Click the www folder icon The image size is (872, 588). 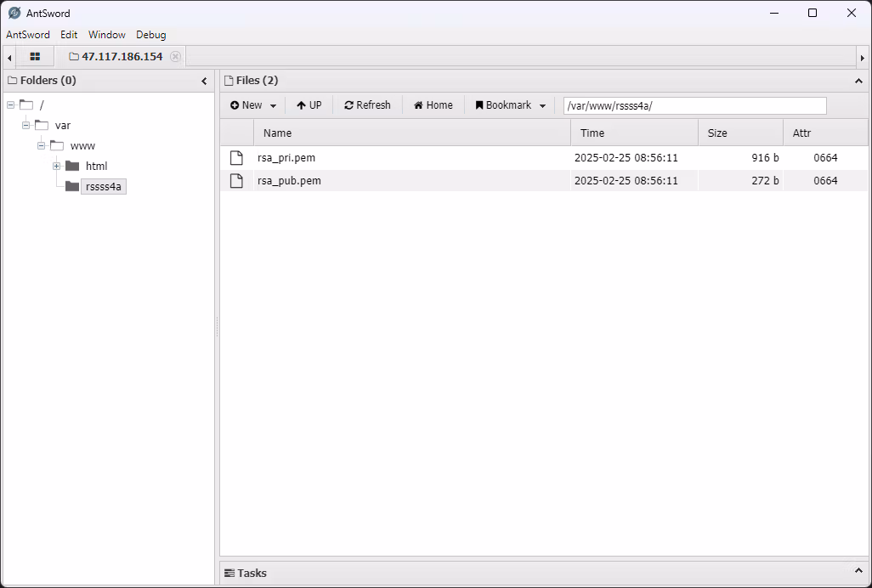click(x=57, y=145)
